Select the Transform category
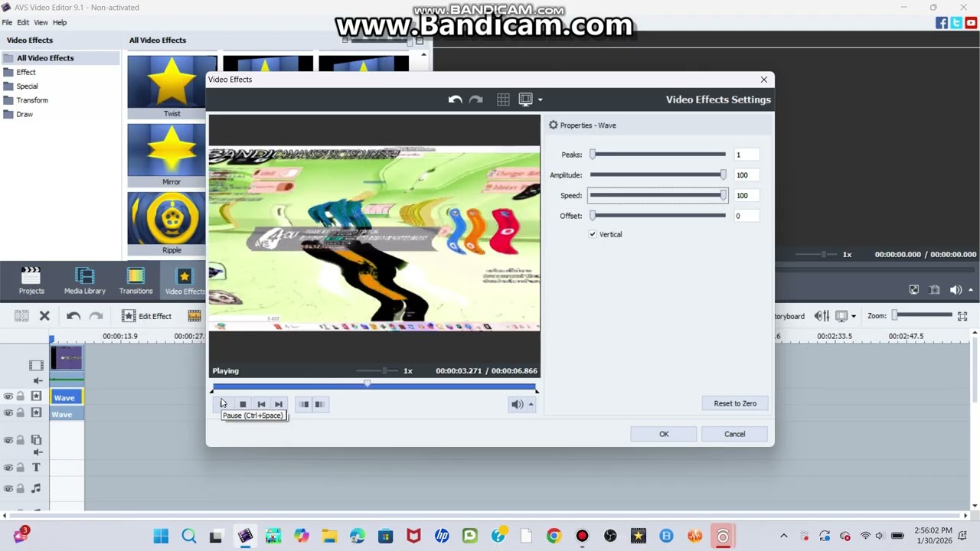This screenshot has height=551, width=980. [32, 100]
